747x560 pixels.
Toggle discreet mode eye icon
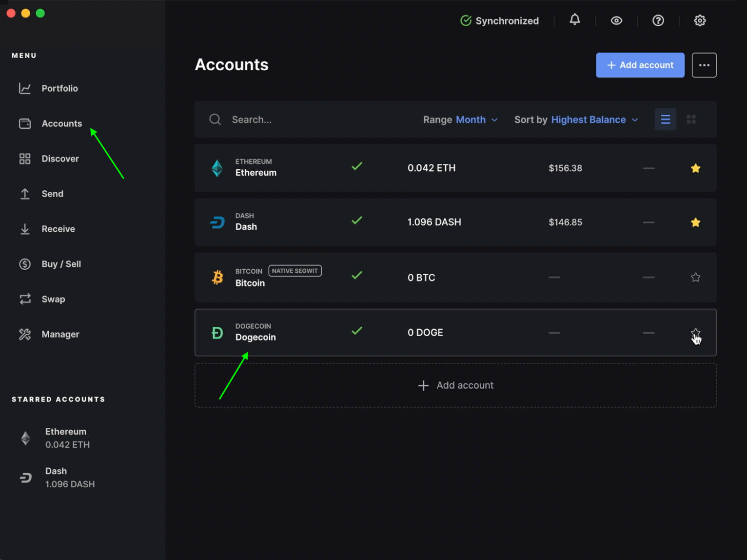[616, 20]
